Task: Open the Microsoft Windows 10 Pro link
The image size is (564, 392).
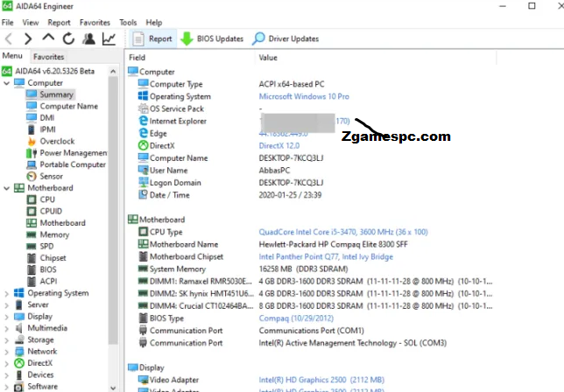Action: [x=304, y=96]
